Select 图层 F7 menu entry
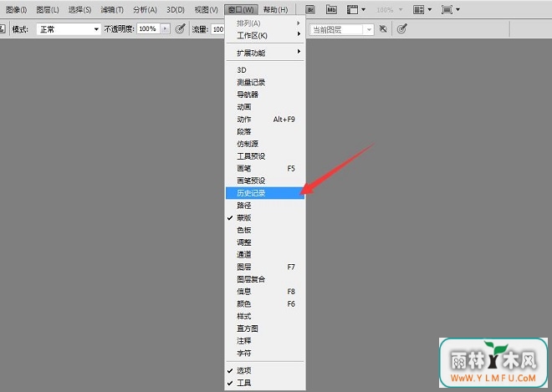552x392 pixels. [x=265, y=267]
